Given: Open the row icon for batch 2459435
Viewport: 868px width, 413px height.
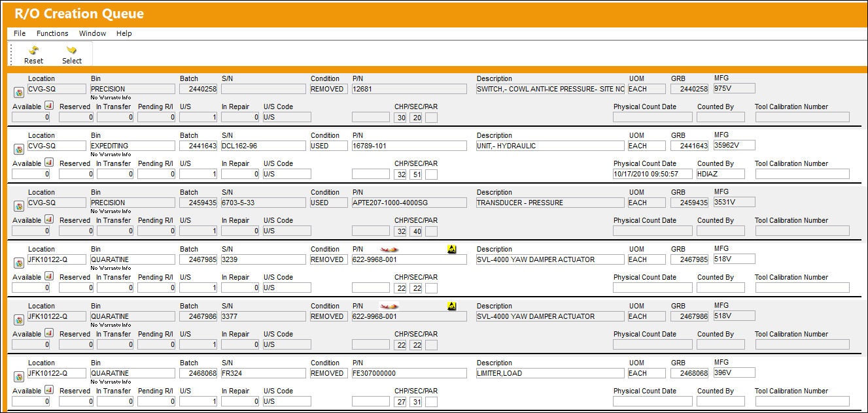Looking at the screenshot, I should 18,206.
